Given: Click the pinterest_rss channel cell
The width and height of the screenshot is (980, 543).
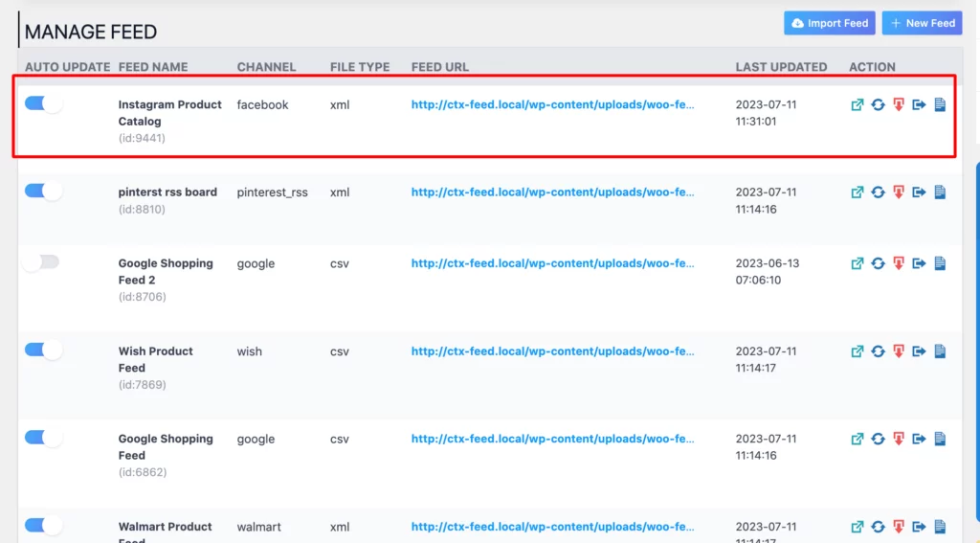Looking at the screenshot, I should 273,192.
